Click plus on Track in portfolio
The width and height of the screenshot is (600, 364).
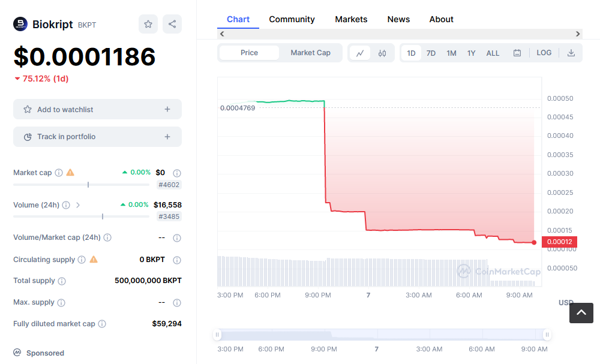pyautogui.click(x=167, y=137)
